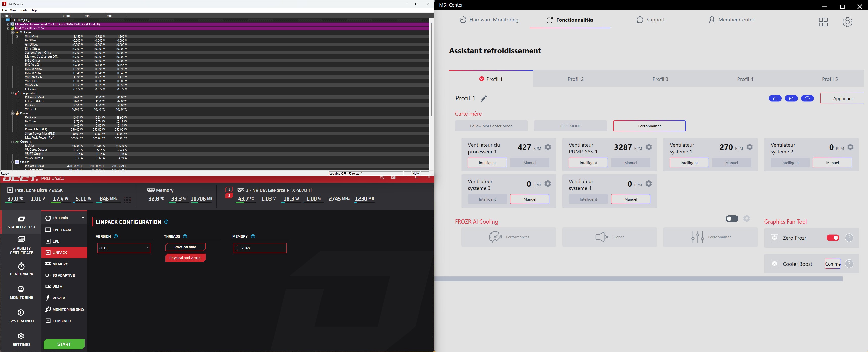Click the help icon beside Threads
The height and width of the screenshot is (352, 868).
tap(185, 237)
